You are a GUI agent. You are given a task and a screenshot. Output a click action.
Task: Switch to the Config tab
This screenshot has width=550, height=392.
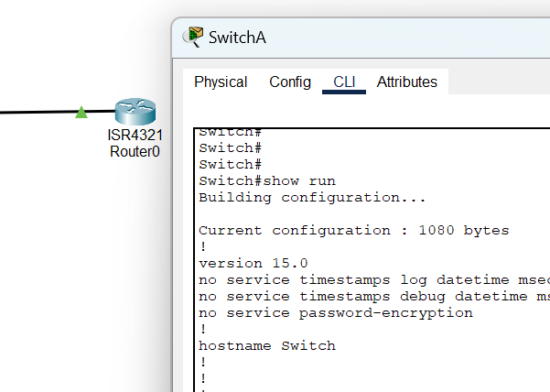[290, 82]
